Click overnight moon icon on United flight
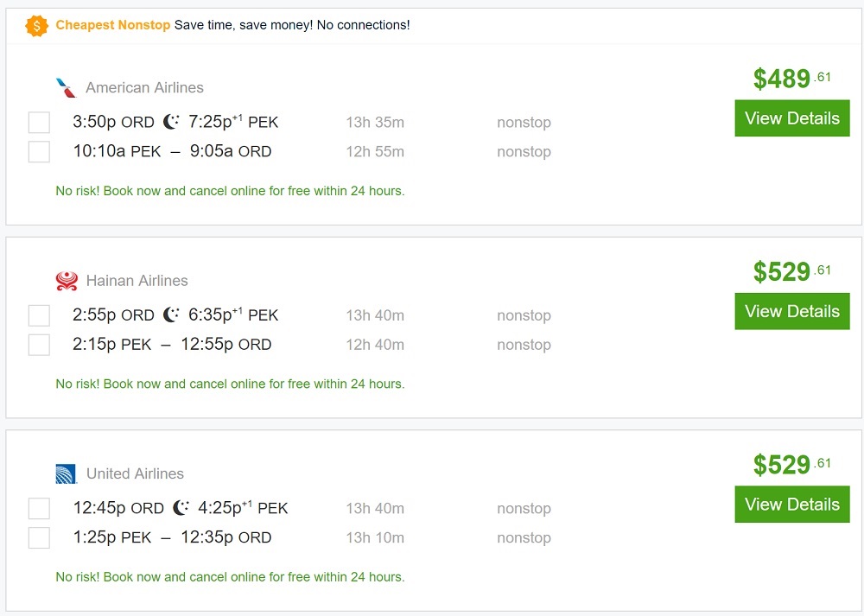 pos(181,507)
